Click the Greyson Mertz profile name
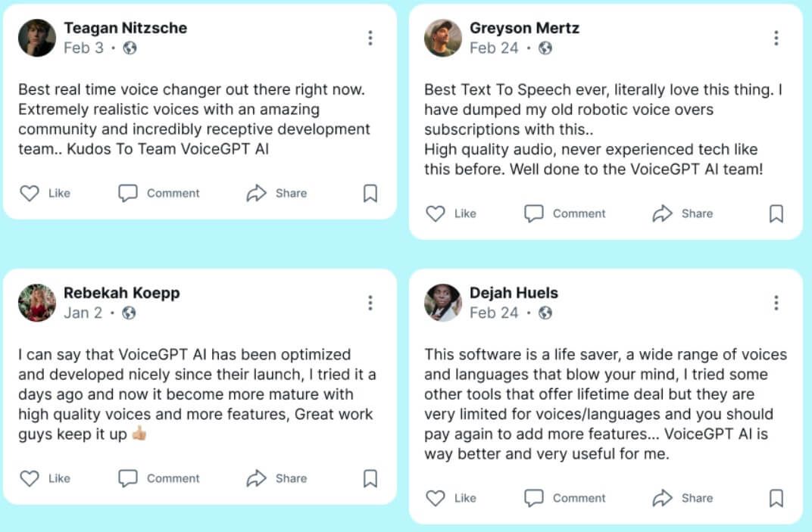812x532 pixels. (524, 29)
